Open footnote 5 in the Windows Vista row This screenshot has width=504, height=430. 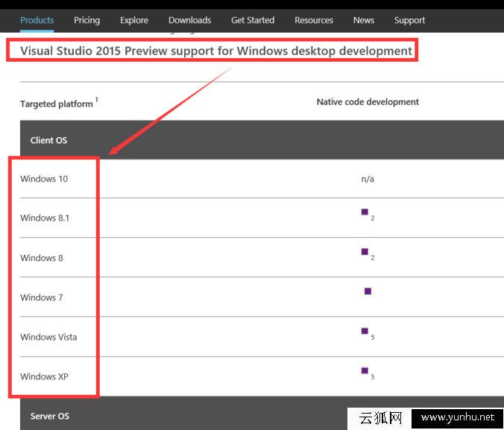pos(373,337)
